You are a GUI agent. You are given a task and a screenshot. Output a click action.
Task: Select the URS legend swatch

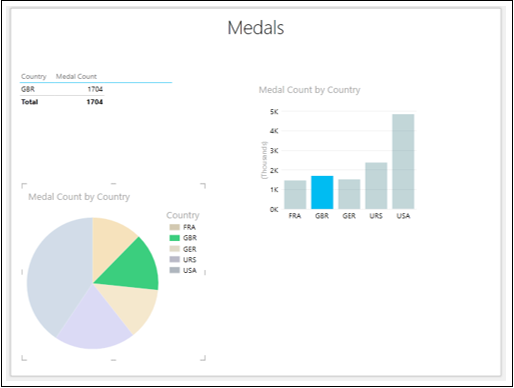[175, 259]
